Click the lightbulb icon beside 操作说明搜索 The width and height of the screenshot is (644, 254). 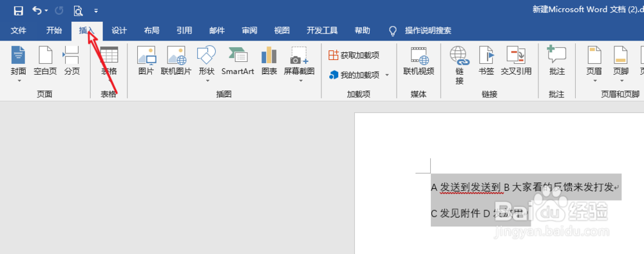coord(393,31)
